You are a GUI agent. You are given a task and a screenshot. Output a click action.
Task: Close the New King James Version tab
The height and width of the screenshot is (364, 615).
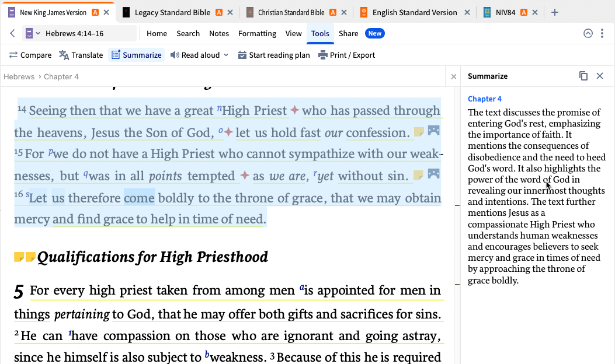point(106,12)
